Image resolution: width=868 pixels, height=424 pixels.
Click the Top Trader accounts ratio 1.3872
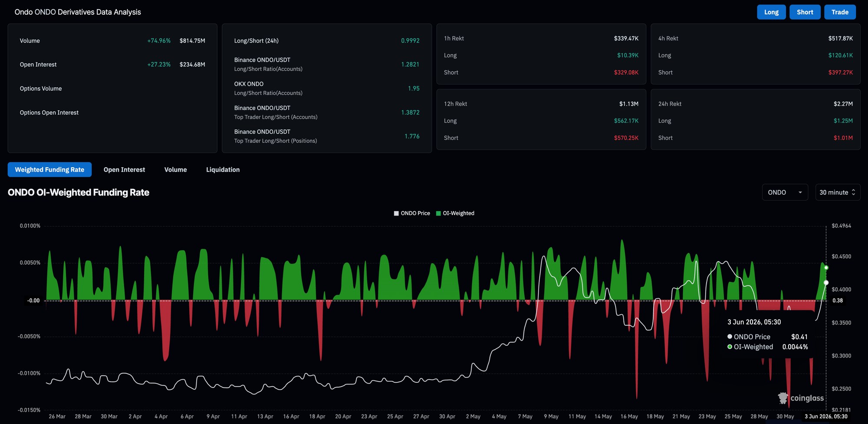tap(410, 113)
